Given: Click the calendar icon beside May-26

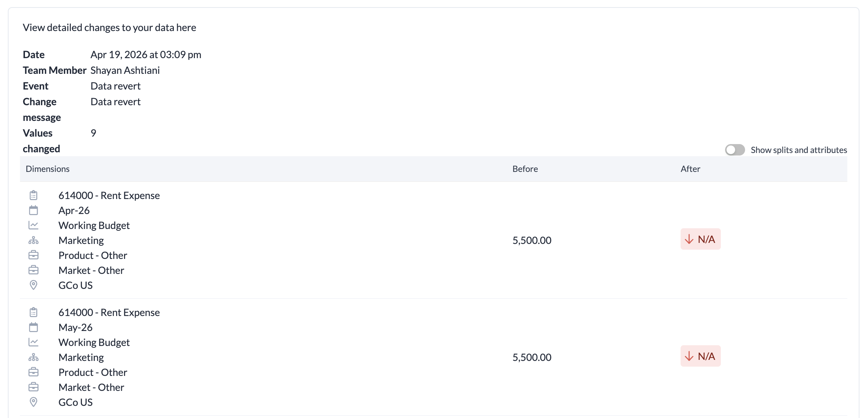Looking at the screenshot, I should pos(33,327).
